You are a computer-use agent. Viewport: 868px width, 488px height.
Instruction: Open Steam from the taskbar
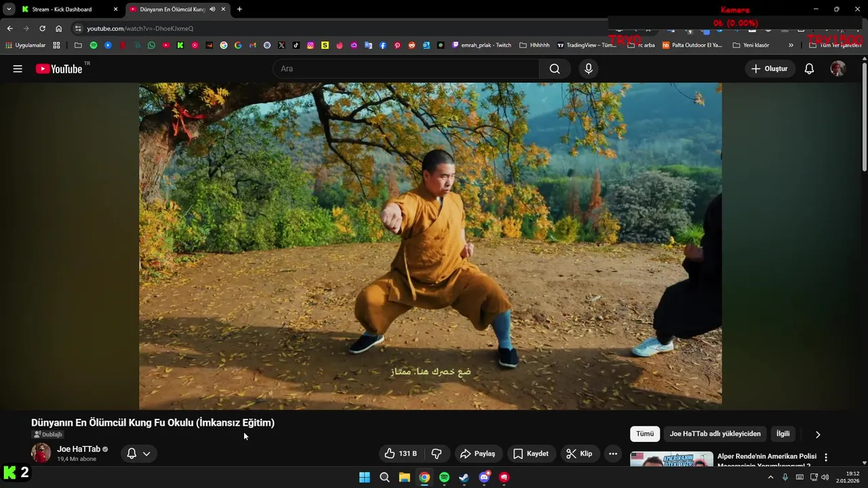(464, 477)
